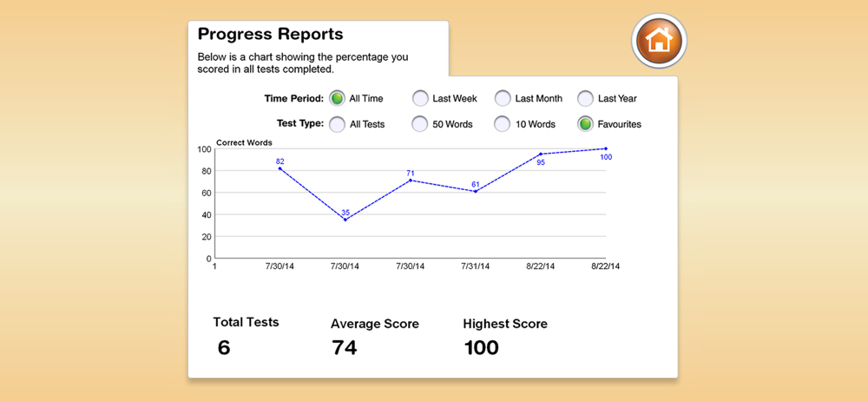Image resolution: width=868 pixels, height=401 pixels.
Task: Select the All Tests test type
Action: 337,124
